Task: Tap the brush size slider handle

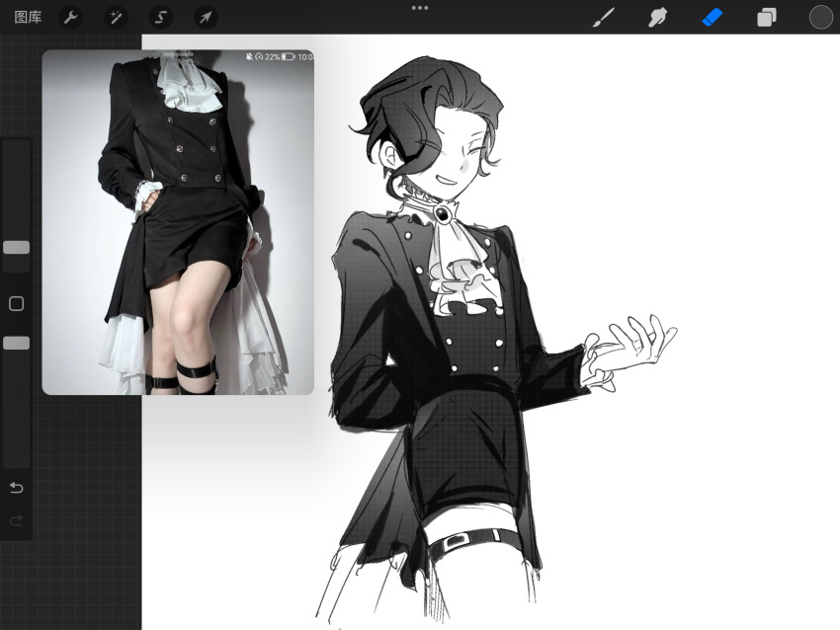Action: (16, 247)
